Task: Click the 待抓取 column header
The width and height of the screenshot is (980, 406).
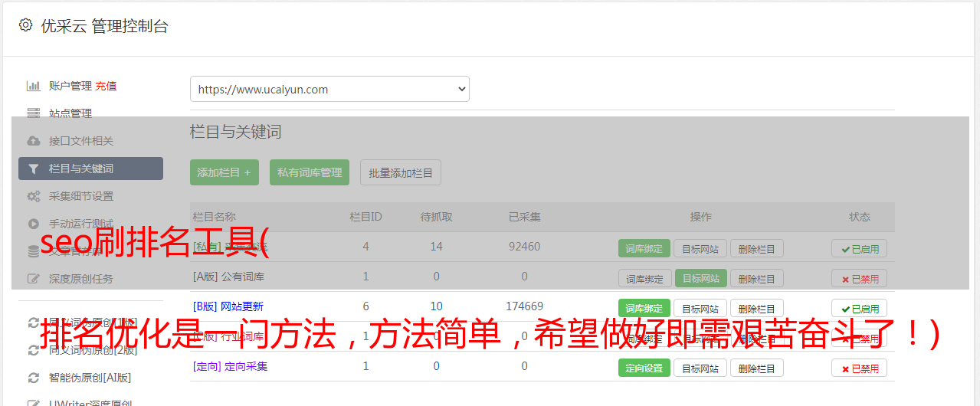Action: (436, 217)
